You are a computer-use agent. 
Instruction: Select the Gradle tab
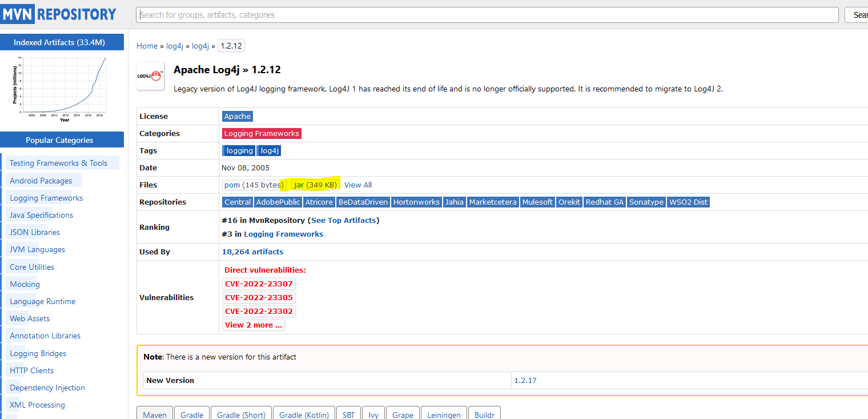click(x=192, y=414)
